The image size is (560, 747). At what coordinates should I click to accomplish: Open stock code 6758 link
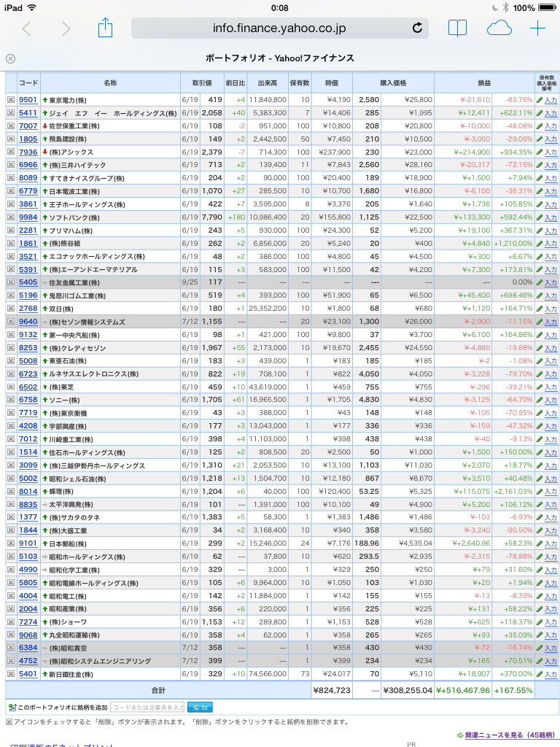(28, 400)
